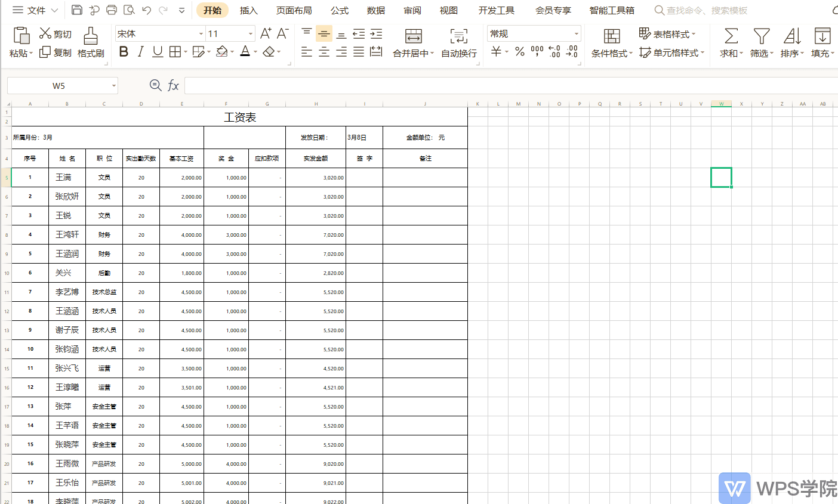Click Merge and Center (合并居中) icon

(413, 36)
